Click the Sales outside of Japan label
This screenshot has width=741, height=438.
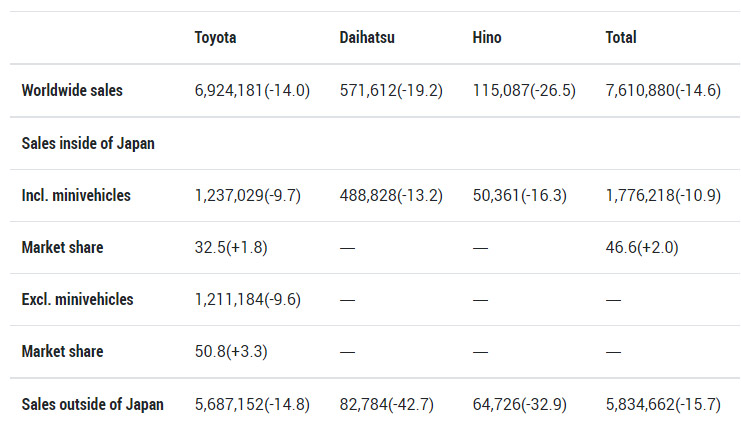(x=92, y=404)
